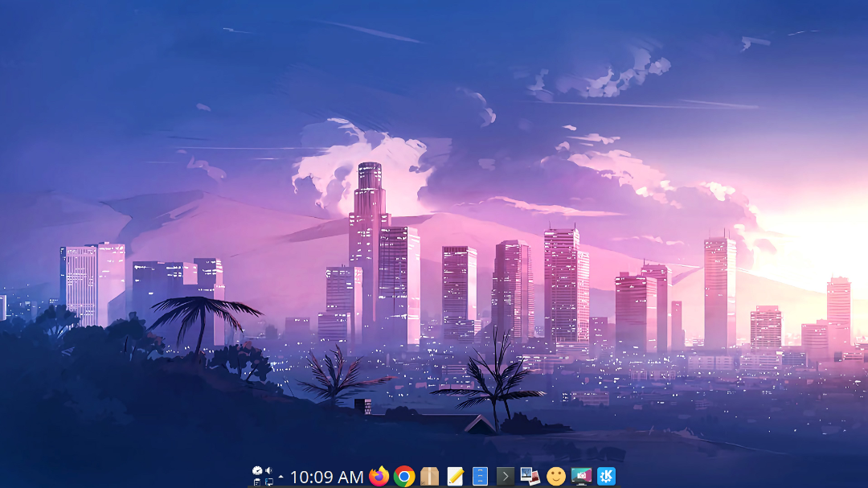Image resolution: width=868 pixels, height=488 pixels.
Task: Open the calendar from 10:09 AM clock
Action: tap(326, 477)
